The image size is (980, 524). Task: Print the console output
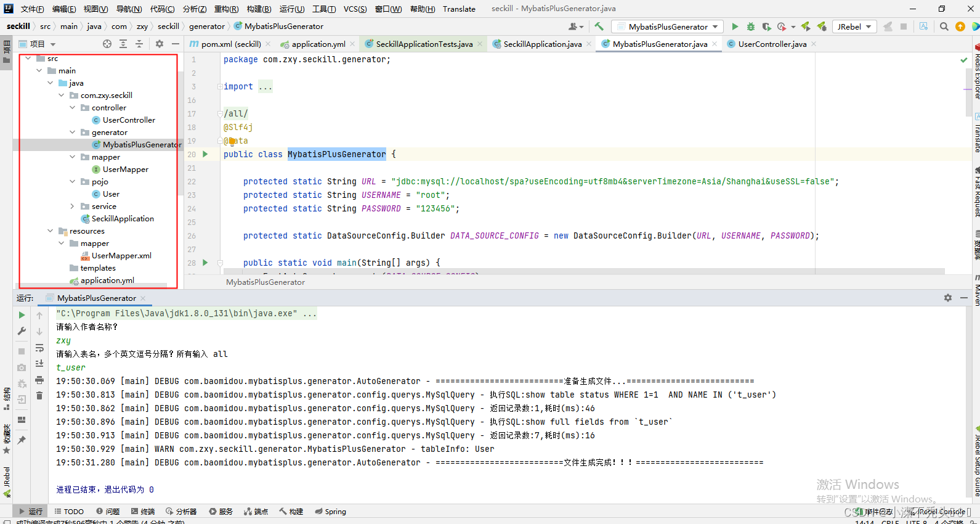click(x=39, y=380)
